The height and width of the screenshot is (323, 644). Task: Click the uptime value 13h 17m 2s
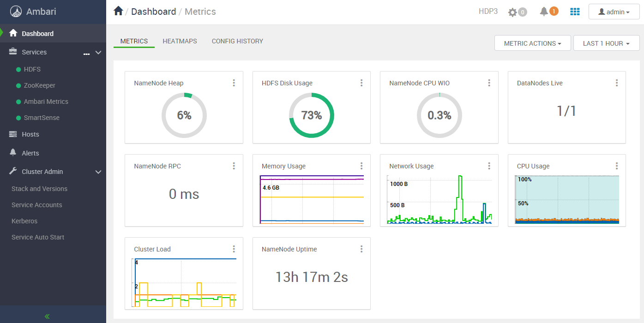coord(312,277)
